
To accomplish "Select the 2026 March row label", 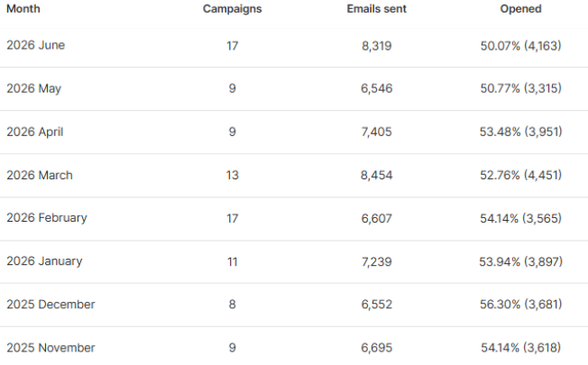I will [40, 175].
